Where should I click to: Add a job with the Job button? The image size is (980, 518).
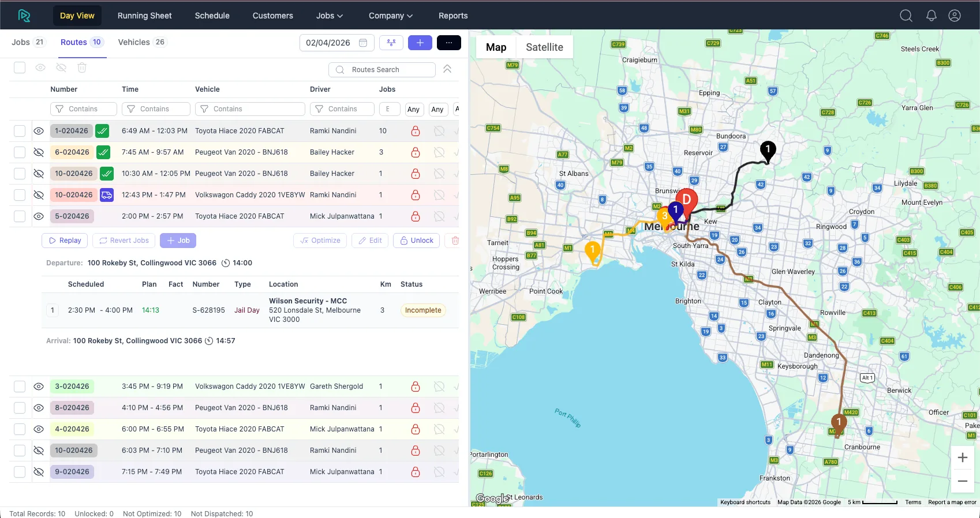[178, 241]
